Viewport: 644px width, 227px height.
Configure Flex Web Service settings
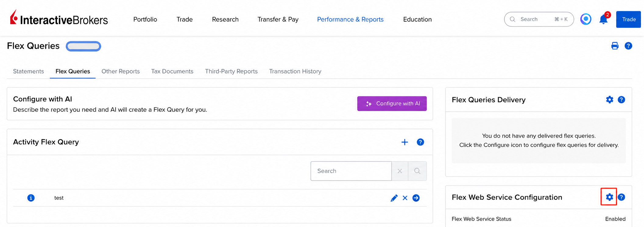coord(609,197)
